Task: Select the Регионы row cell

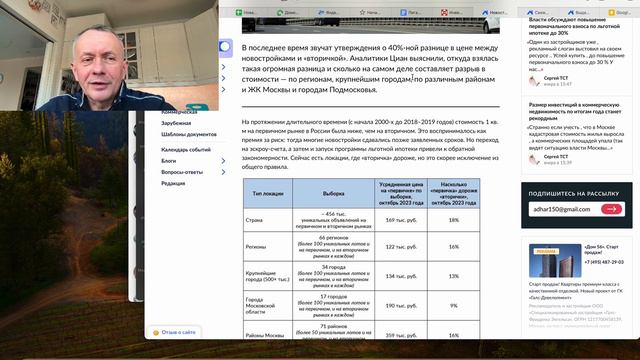Action: [268, 247]
